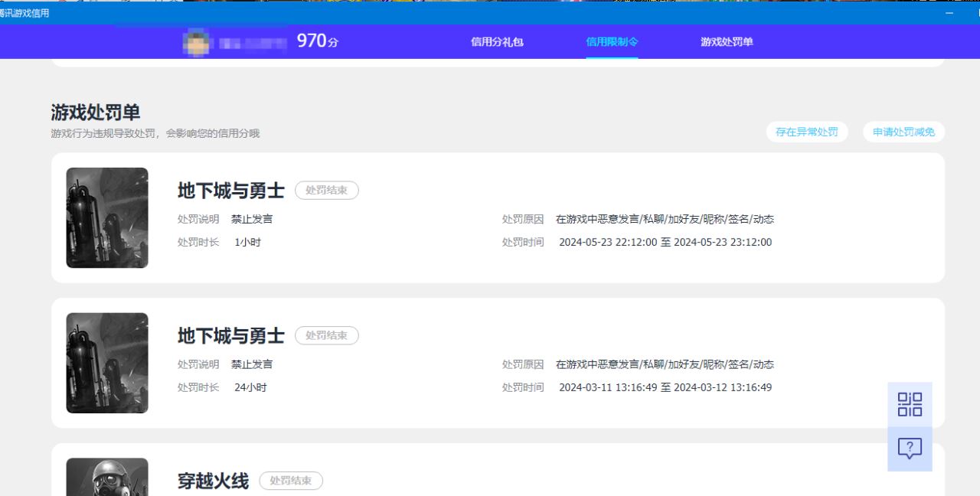Click the blurred username next to the avatar
Viewport: 980px width, 496px height.
pyautogui.click(x=253, y=43)
